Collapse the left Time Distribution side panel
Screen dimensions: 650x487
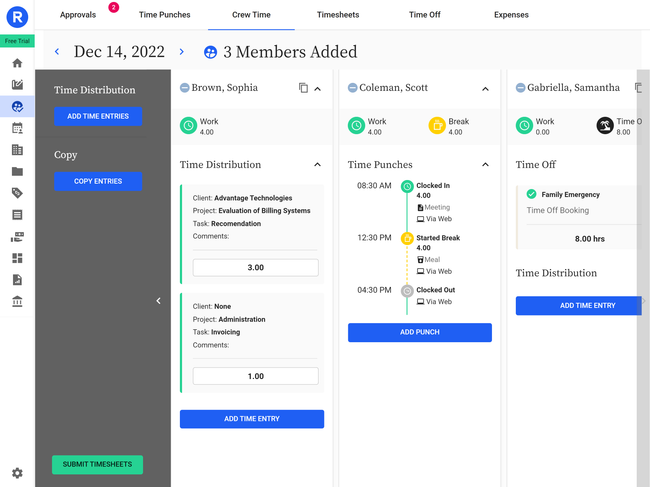pos(158,300)
